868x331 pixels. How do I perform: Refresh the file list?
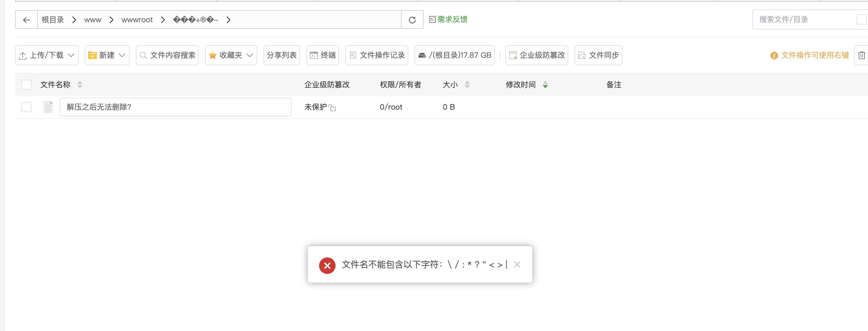412,20
